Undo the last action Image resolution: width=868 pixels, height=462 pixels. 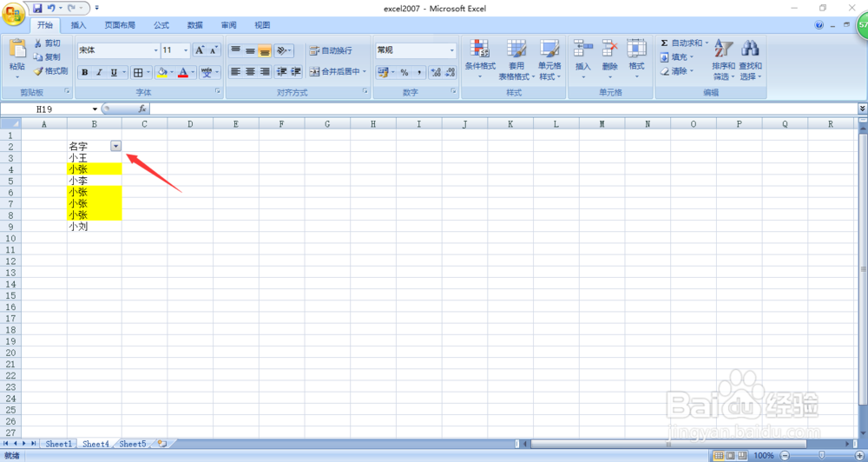(51, 9)
